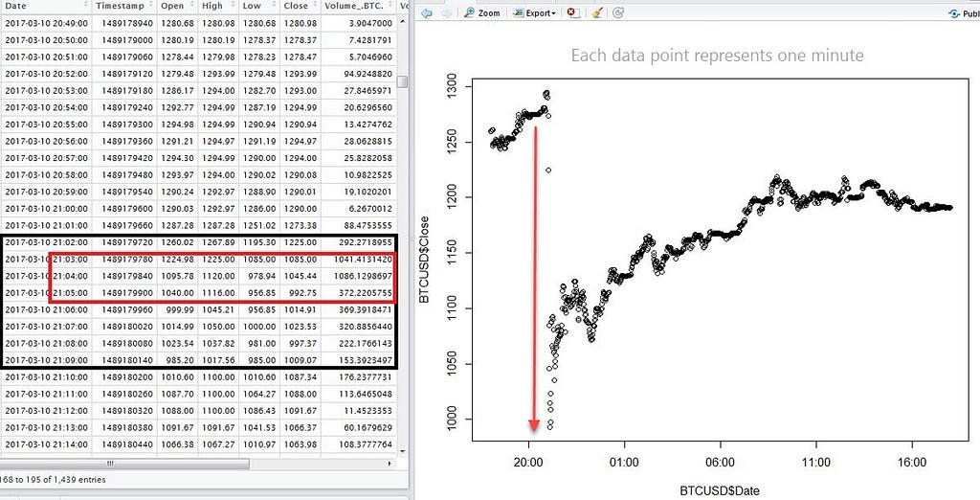
Task: Select the volume value 292.2718955
Action: (x=365, y=242)
